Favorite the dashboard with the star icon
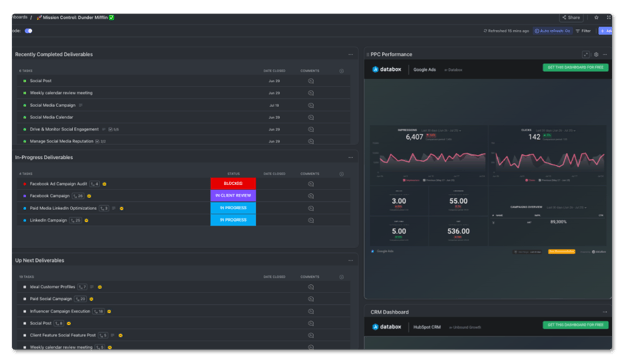Image resolution: width=624 pixels, height=364 pixels. [x=596, y=18]
